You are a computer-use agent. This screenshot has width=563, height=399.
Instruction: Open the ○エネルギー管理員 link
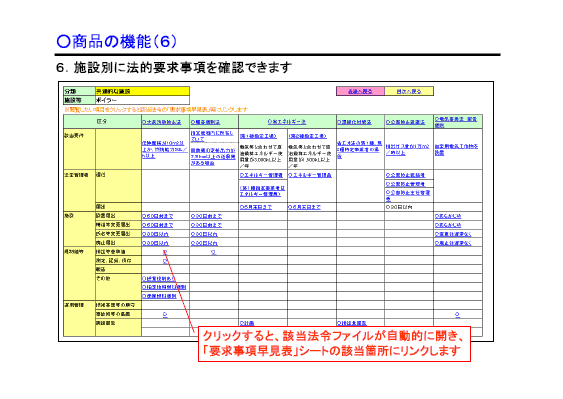pyautogui.click(x=310, y=175)
